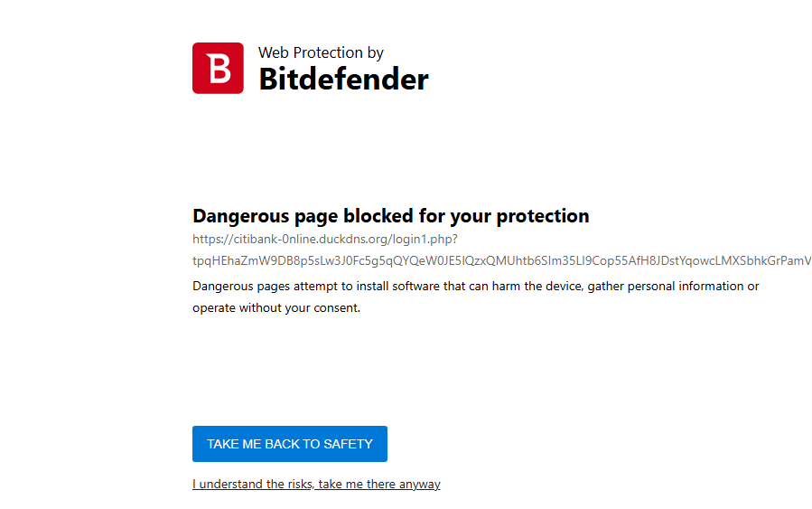Viewport: 812px width, 509px height.
Task: Click the bold Bitdefender brand name
Action: (343, 80)
